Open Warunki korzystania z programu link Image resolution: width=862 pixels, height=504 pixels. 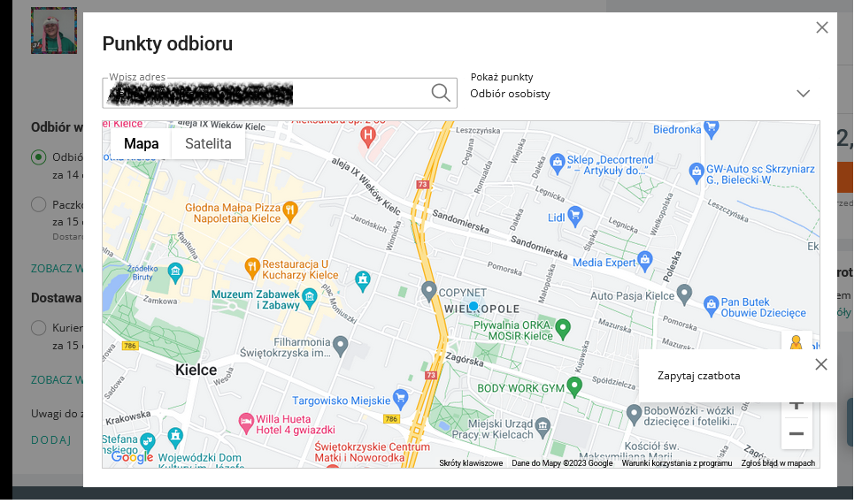click(676, 463)
